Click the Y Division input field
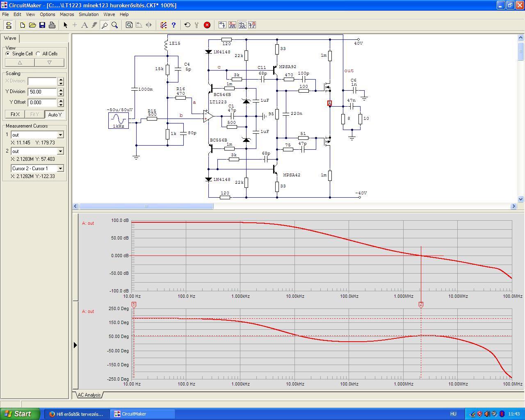This screenshot has height=420, width=525. (x=42, y=92)
